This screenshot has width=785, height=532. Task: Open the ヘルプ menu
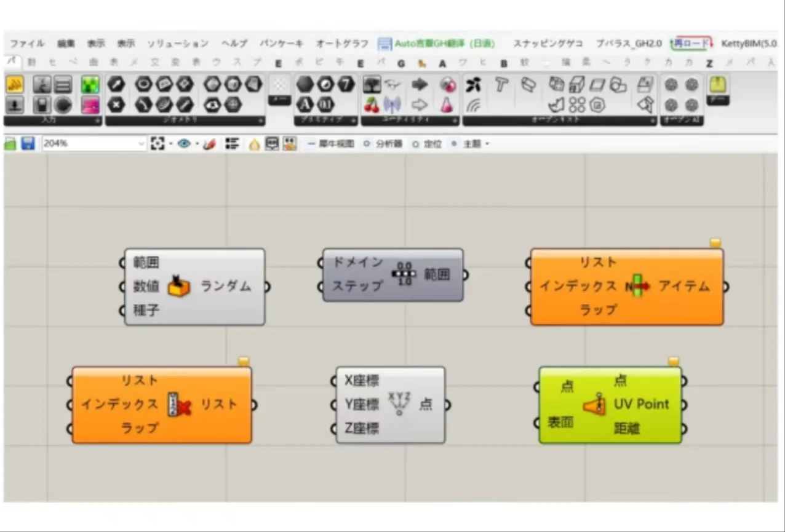coord(234,44)
